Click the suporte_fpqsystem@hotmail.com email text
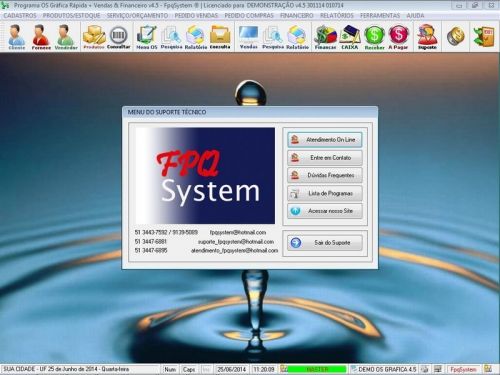 coord(236,242)
